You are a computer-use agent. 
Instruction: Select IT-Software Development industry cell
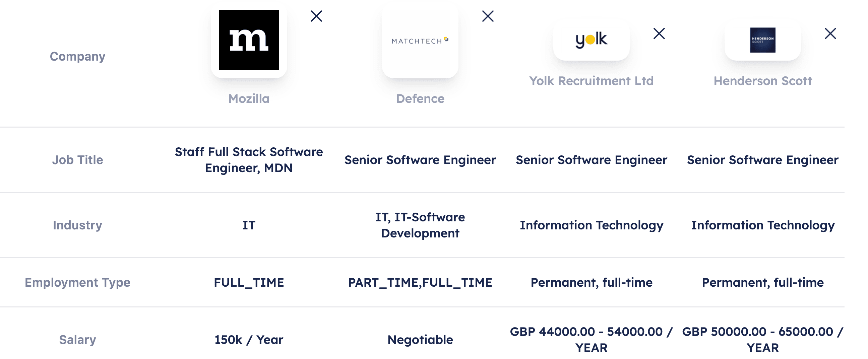point(420,225)
